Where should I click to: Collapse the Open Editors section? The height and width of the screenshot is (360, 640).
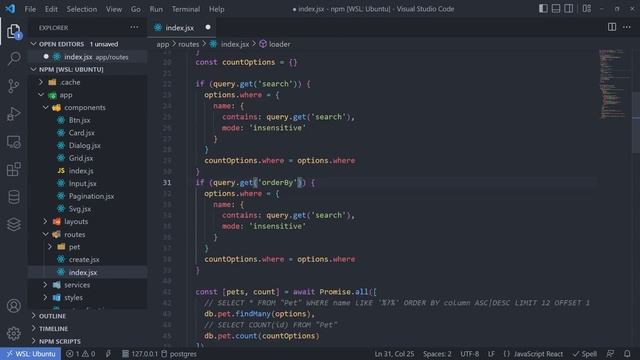(88, 44)
